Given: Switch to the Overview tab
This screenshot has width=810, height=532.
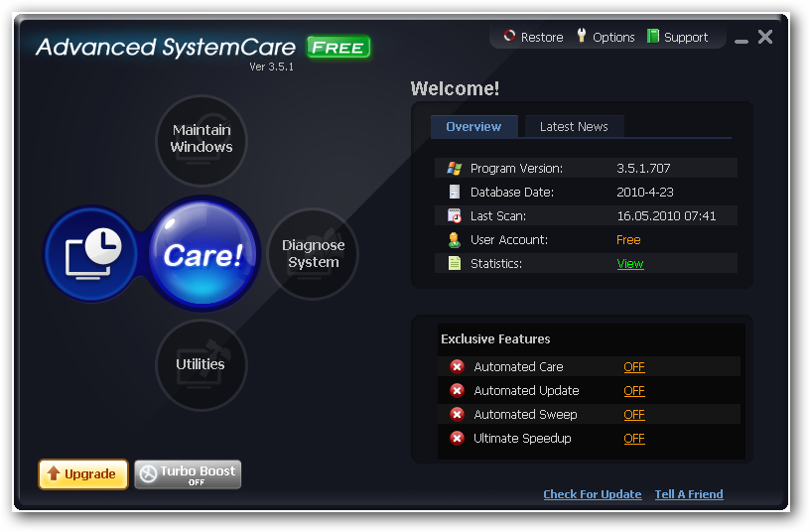Looking at the screenshot, I should (x=473, y=126).
